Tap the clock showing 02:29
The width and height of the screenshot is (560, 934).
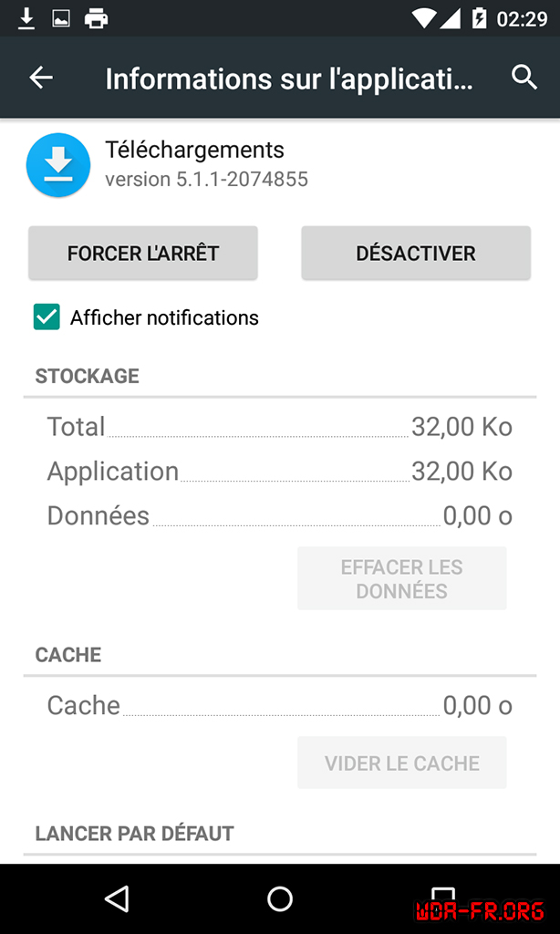pos(522,18)
